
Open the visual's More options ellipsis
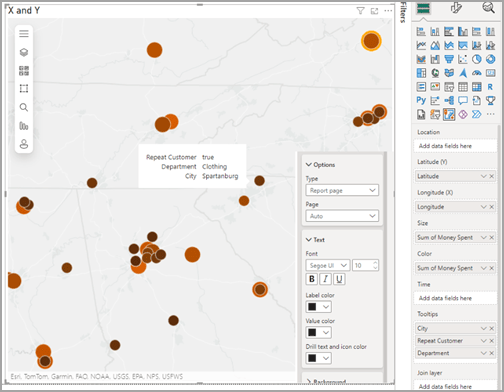(388, 11)
